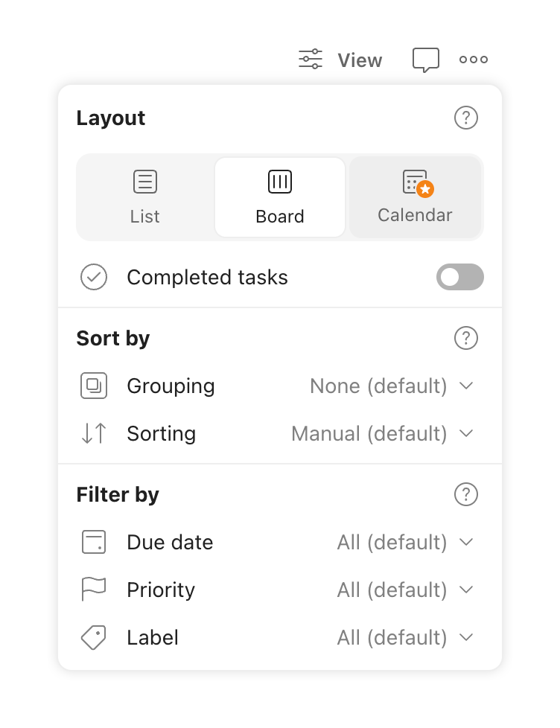Open the comment bubble icon
Image resolution: width=560 pixels, height=728 pixels.
coord(425,60)
